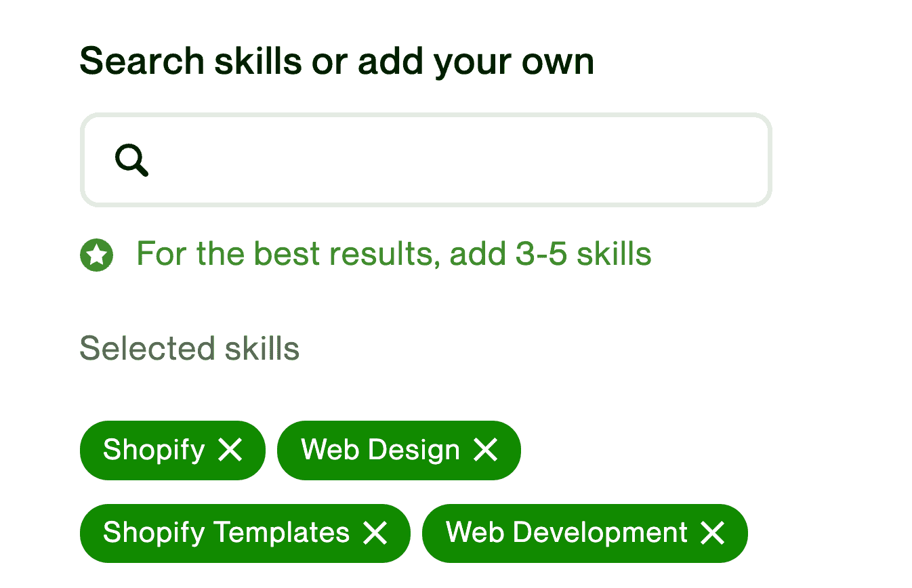The width and height of the screenshot is (912, 588).
Task: Click the green star tip icon
Action: tap(97, 255)
